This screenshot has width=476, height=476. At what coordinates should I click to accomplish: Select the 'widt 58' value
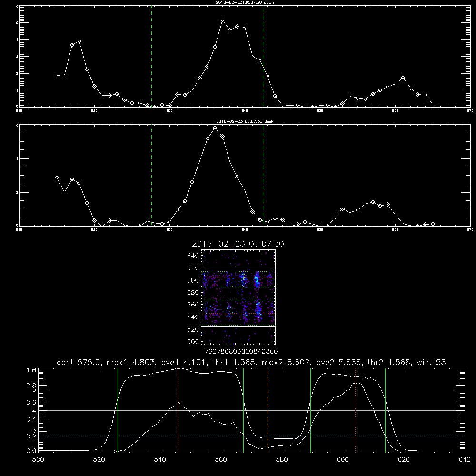[x=431, y=362]
